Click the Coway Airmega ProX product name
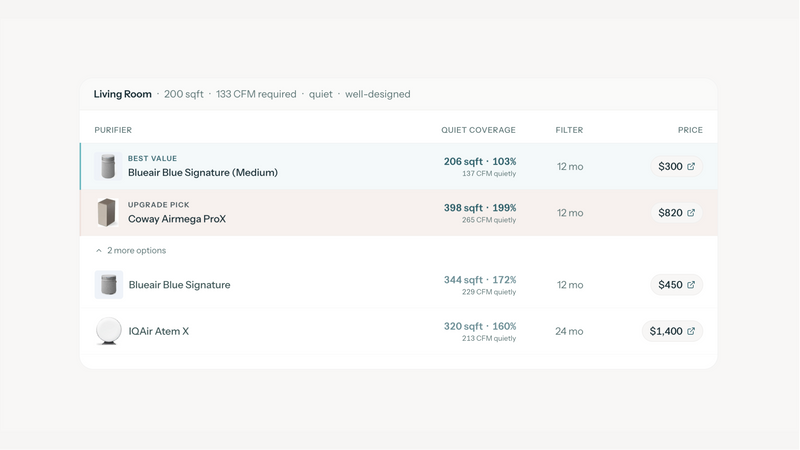The image size is (800, 450). (177, 219)
